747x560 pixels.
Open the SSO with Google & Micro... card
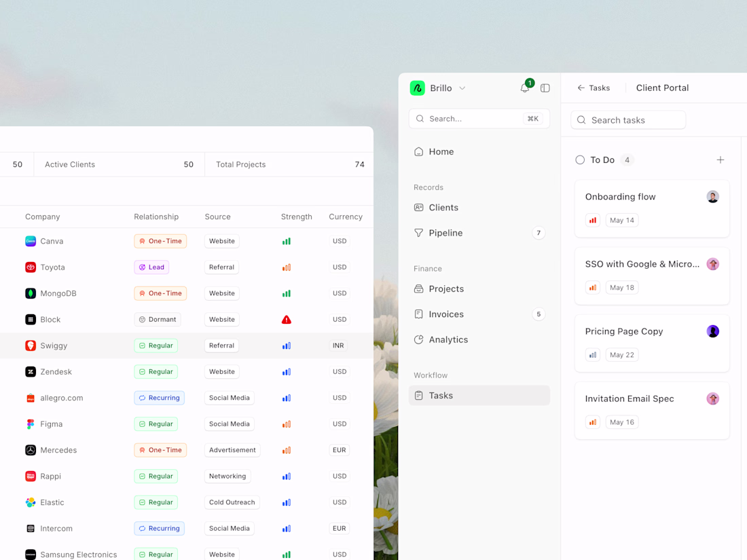(652, 276)
